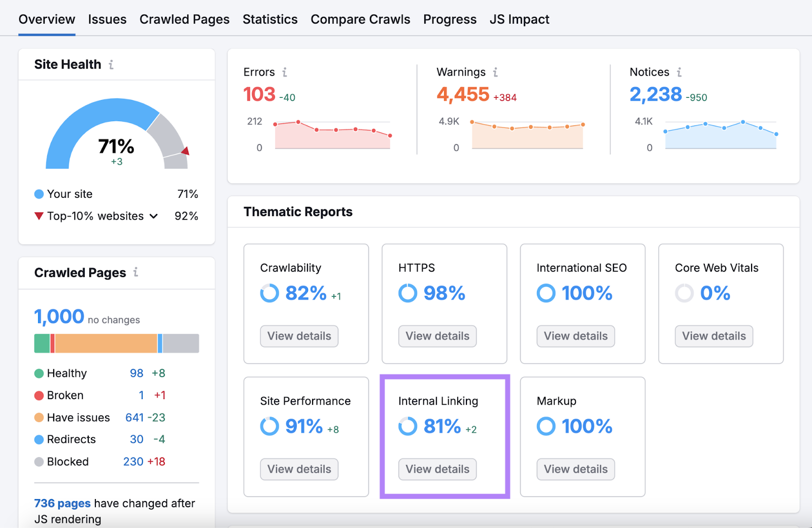
Task: Click the Crawlability progress ring
Action: pos(269,293)
